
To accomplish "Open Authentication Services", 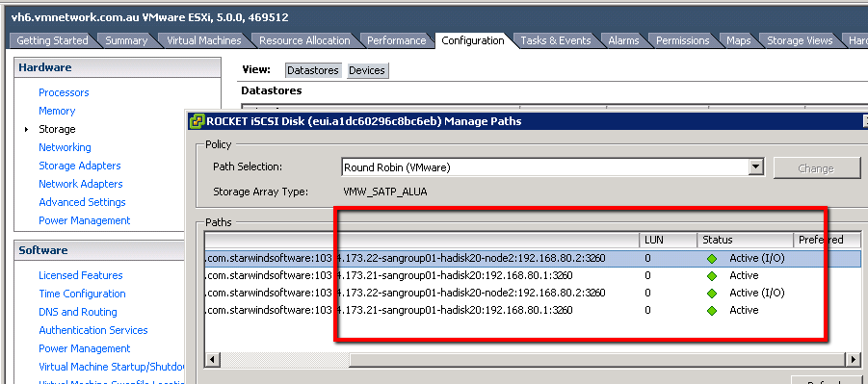I will 93,330.
